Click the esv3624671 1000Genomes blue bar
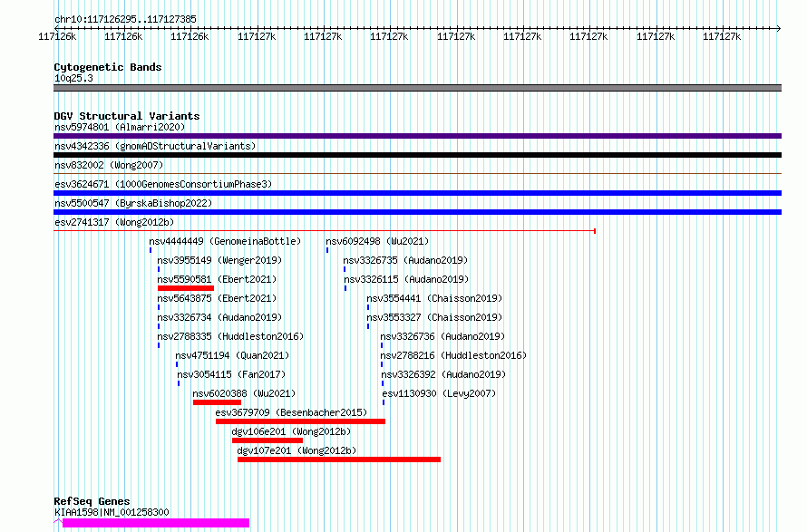 point(417,193)
